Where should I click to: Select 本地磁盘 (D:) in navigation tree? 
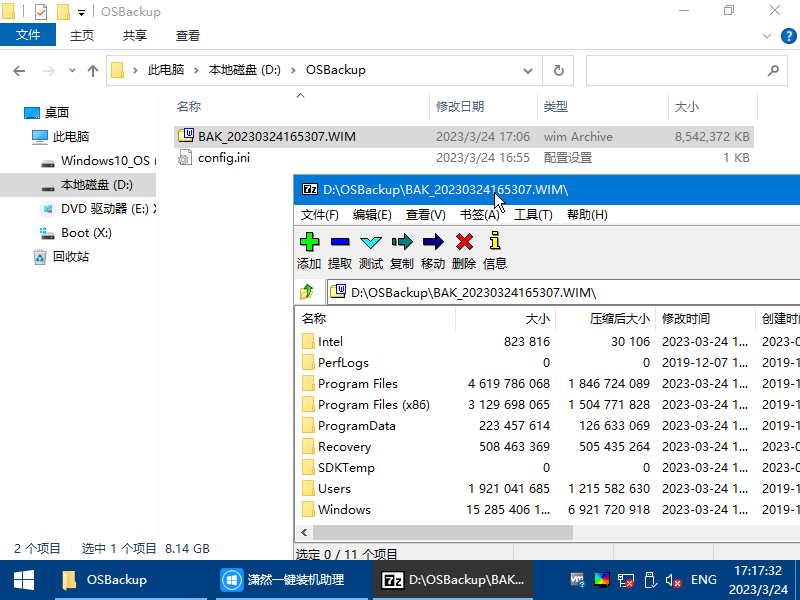(96, 185)
